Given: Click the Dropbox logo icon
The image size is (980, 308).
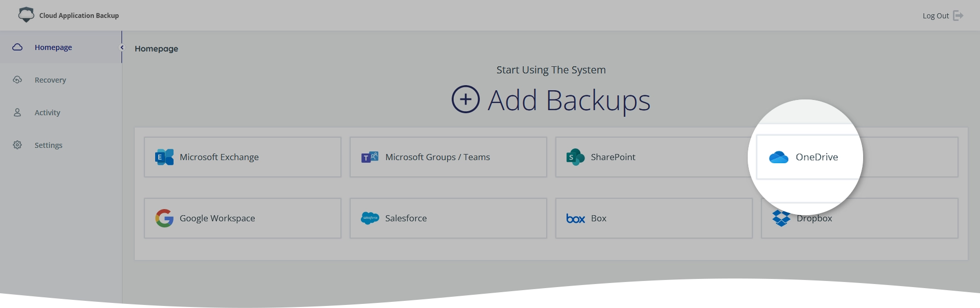Looking at the screenshot, I should (781, 218).
